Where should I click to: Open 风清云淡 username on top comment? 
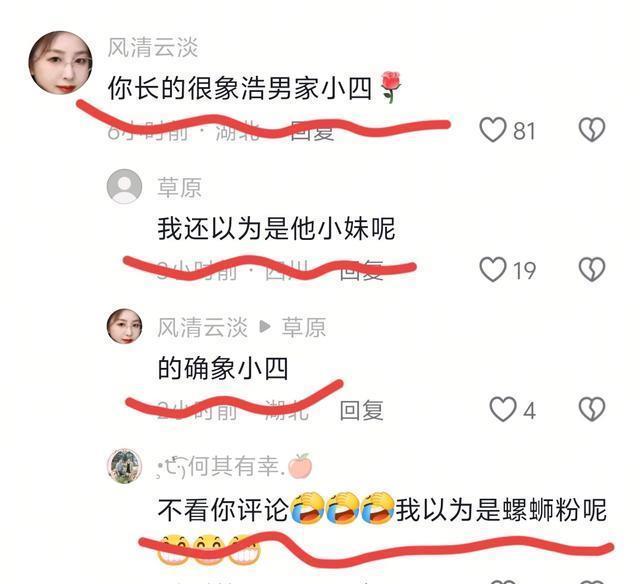153,47
